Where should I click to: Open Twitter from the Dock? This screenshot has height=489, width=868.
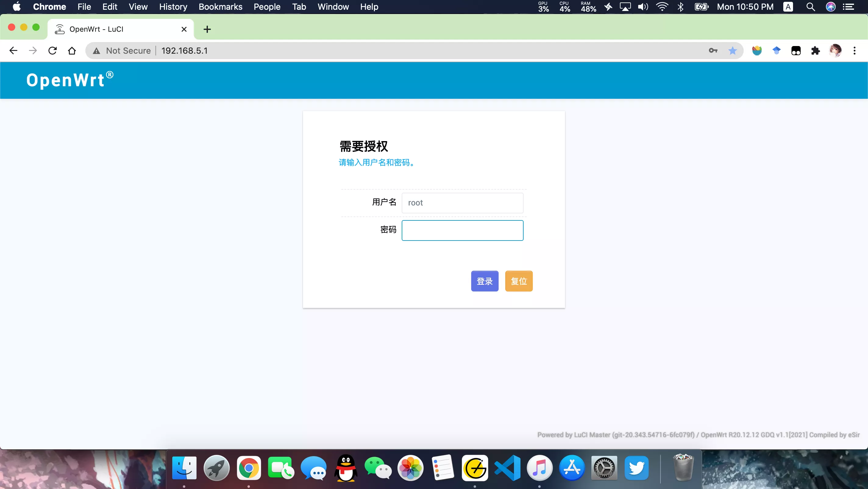[x=636, y=468]
